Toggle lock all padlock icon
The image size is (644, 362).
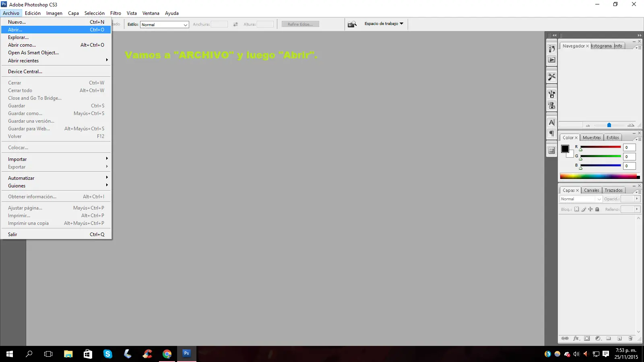point(597,209)
